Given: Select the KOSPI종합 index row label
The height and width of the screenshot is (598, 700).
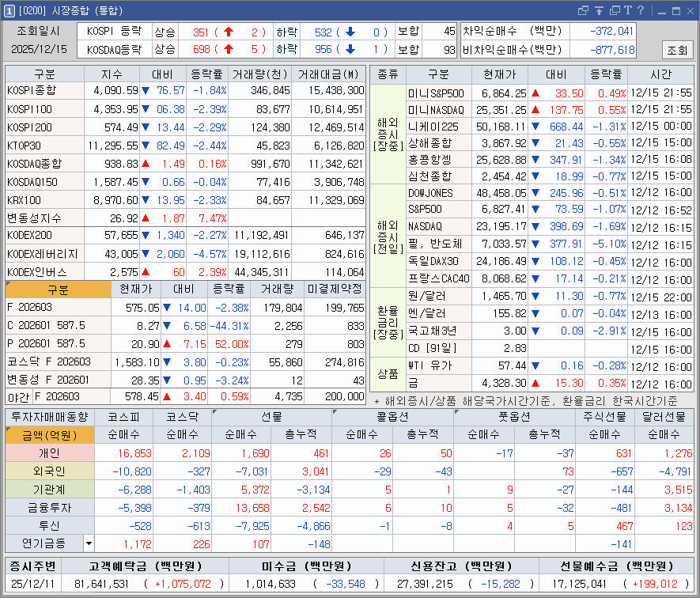Looking at the screenshot, I should click(x=44, y=91).
